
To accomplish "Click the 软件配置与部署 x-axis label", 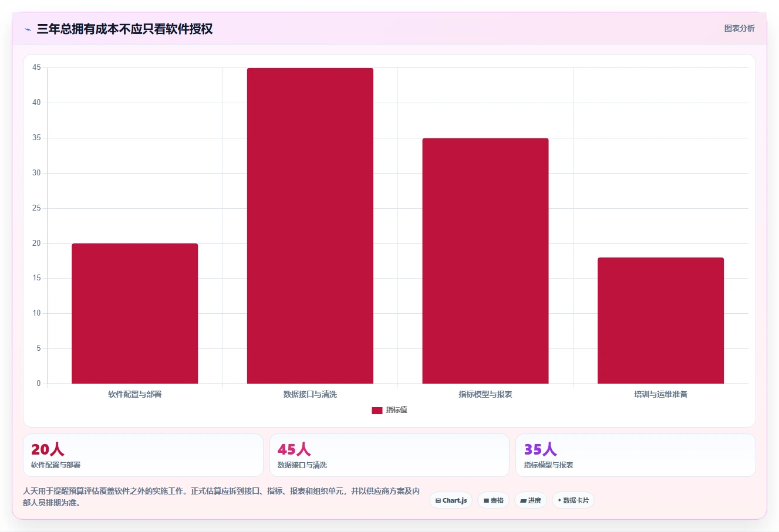I will point(135,394).
